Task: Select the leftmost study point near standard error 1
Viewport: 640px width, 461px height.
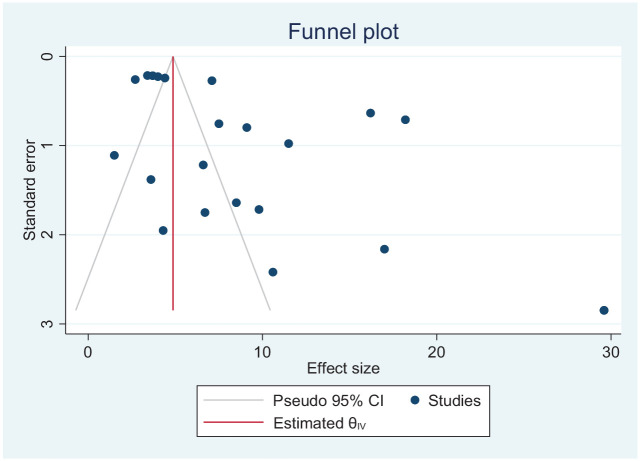Action: 115,155
